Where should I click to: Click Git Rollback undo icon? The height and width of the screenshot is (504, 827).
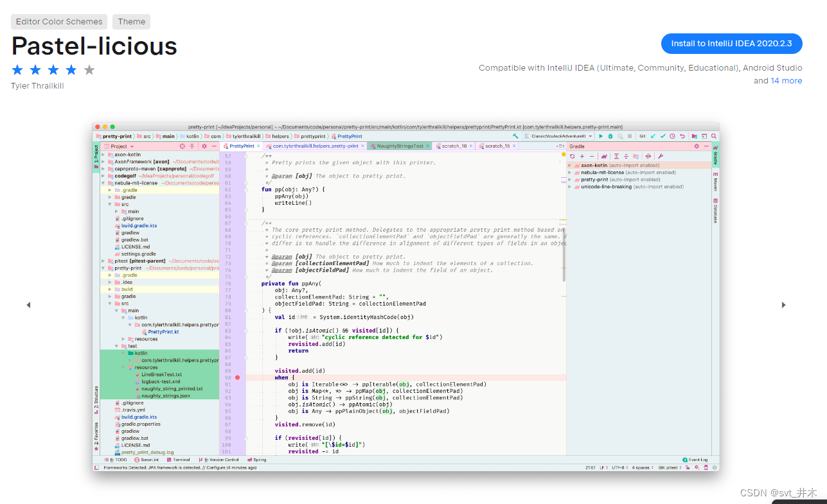682,136
